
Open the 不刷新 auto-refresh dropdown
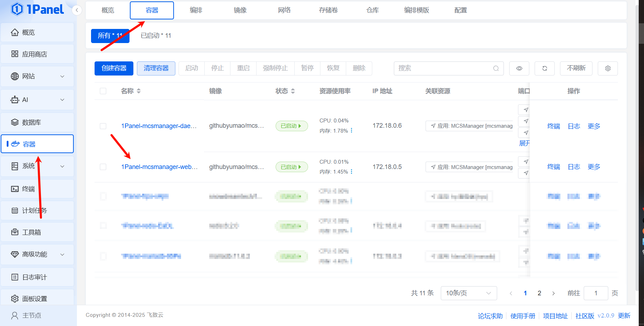(576, 68)
